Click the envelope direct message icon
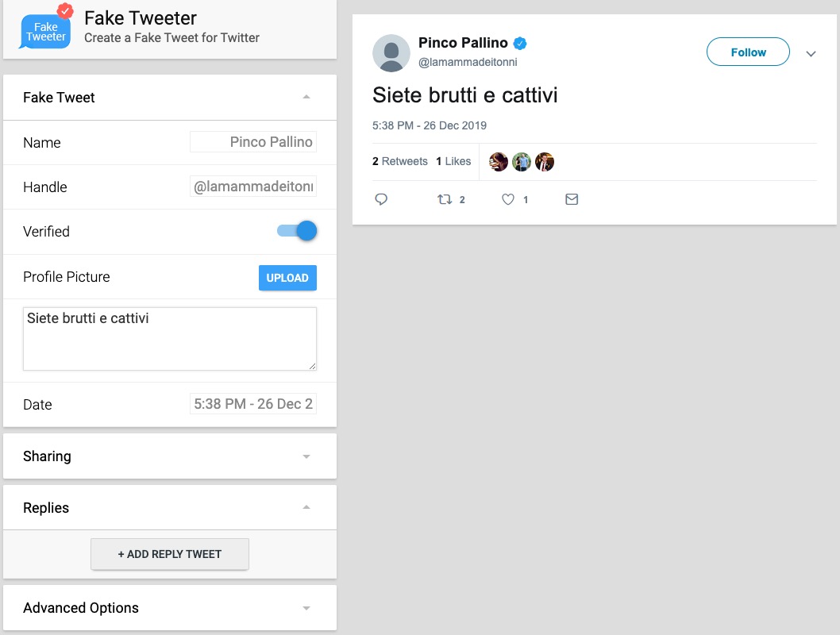Image resolution: width=840 pixels, height=635 pixels. 572,199
